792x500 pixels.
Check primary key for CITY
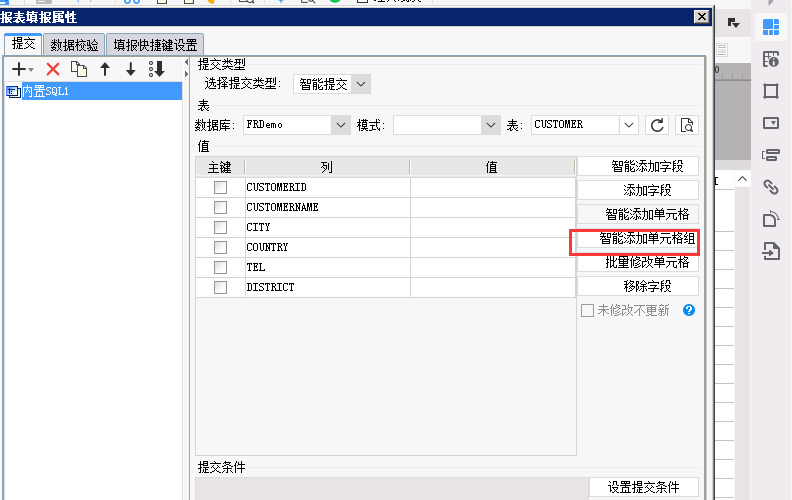220,227
